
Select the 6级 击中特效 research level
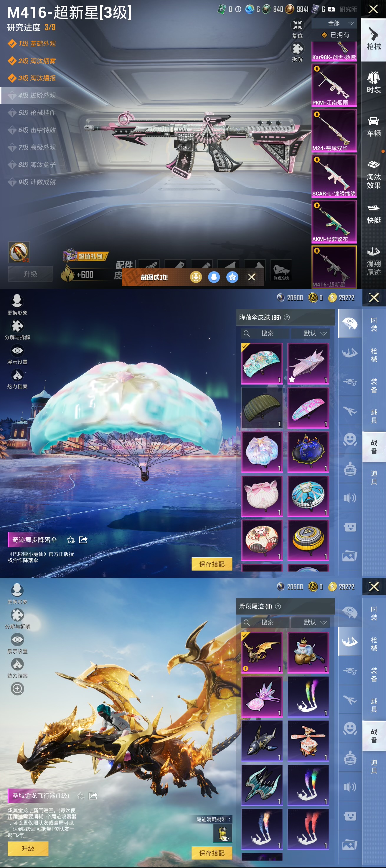click(x=32, y=130)
